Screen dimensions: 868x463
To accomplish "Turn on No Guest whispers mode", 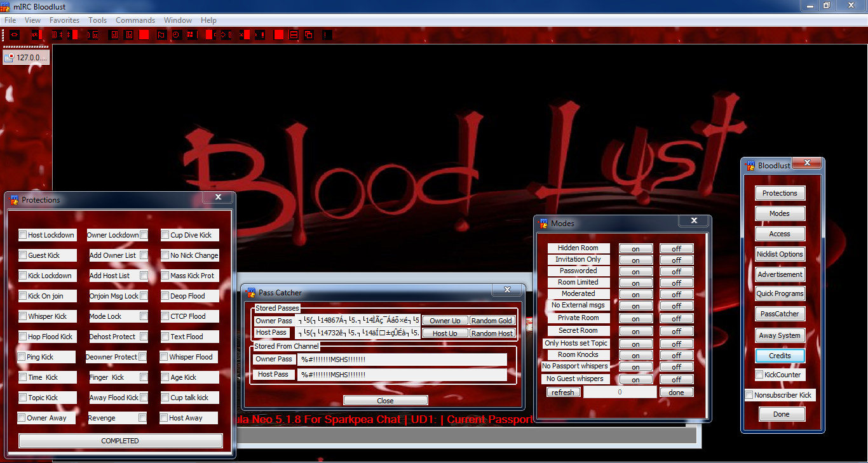I will click(x=636, y=380).
